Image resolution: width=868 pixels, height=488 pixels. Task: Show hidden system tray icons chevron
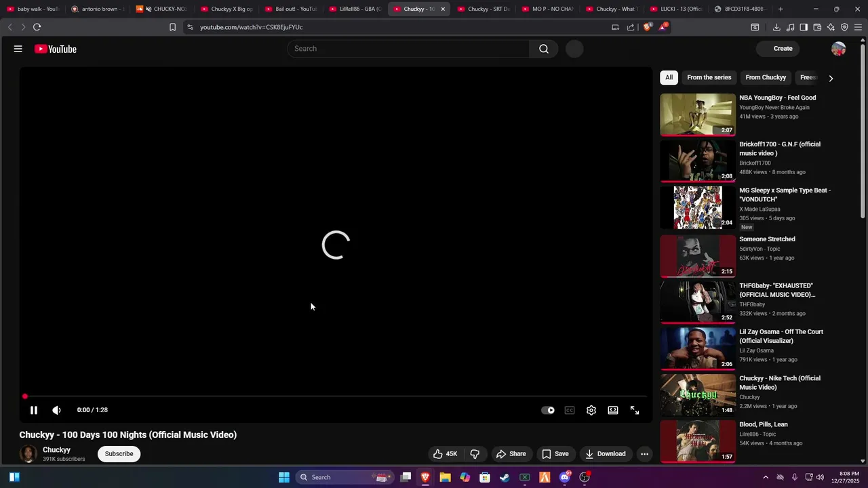click(x=766, y=477)
